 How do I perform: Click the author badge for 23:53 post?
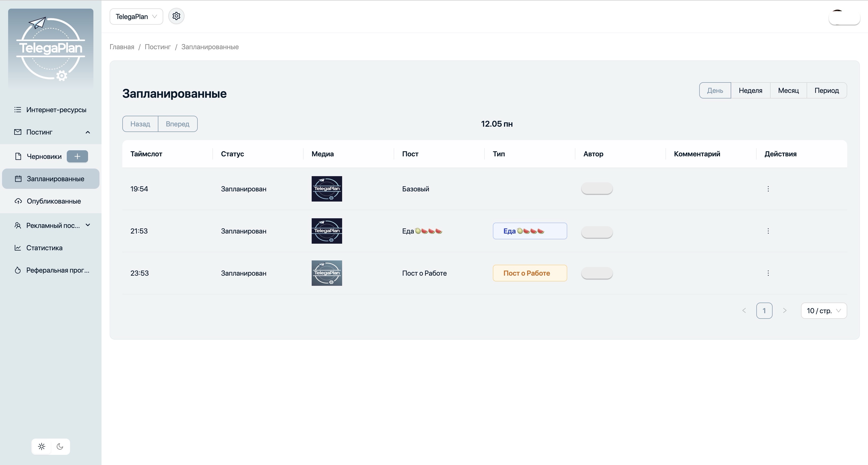[x=597, y=273]
